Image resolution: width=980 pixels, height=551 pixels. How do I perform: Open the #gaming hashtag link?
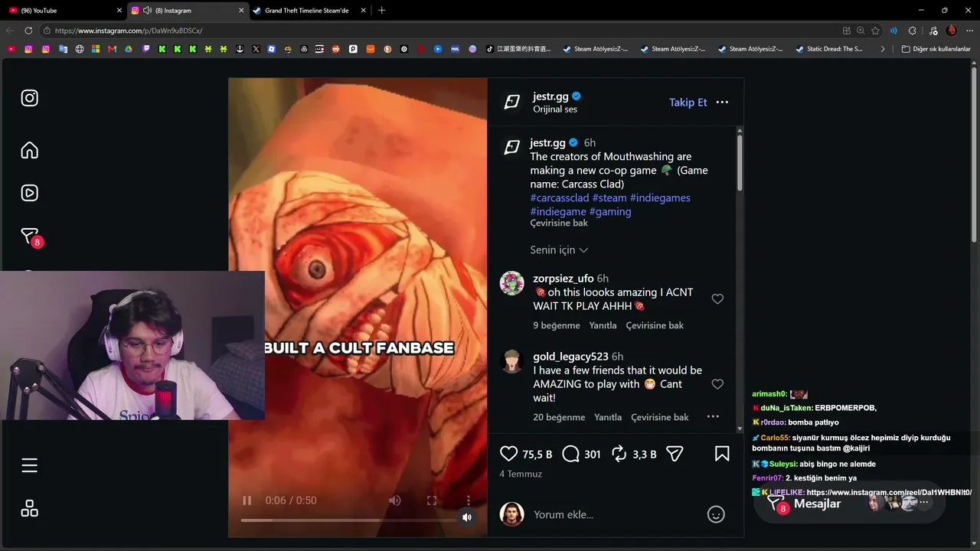click(610, 212)
